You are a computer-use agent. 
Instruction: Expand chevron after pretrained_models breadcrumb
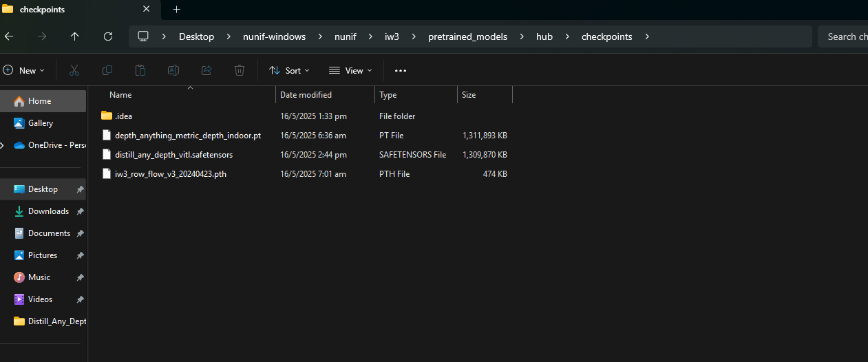(522, 36)
